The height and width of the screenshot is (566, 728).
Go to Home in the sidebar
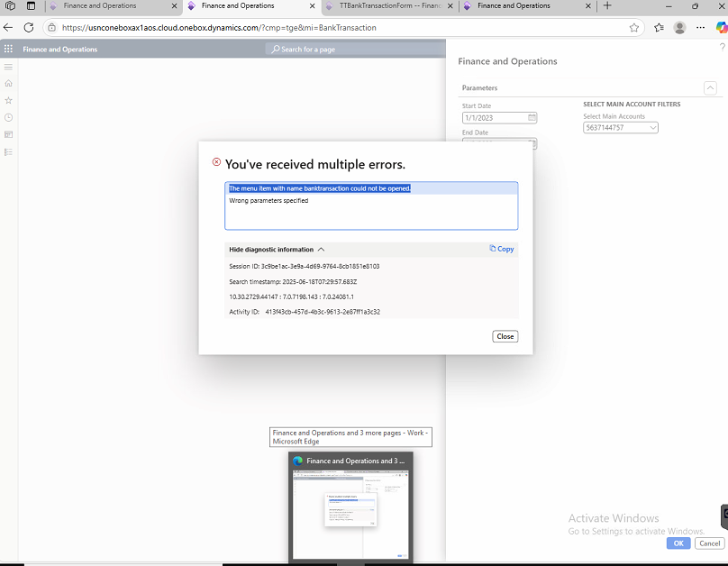[x=8, y=84]
